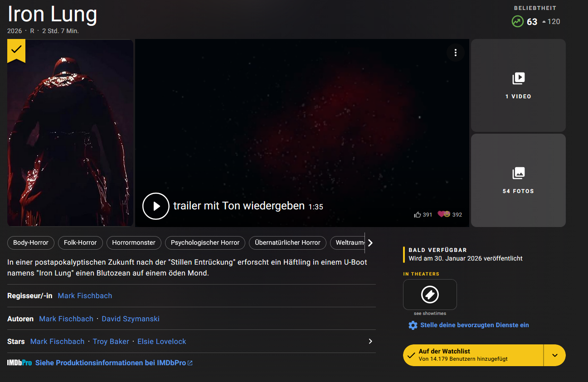
Task: Click the thumbs-up like icon on the trailer
Action: pos(418,214)
